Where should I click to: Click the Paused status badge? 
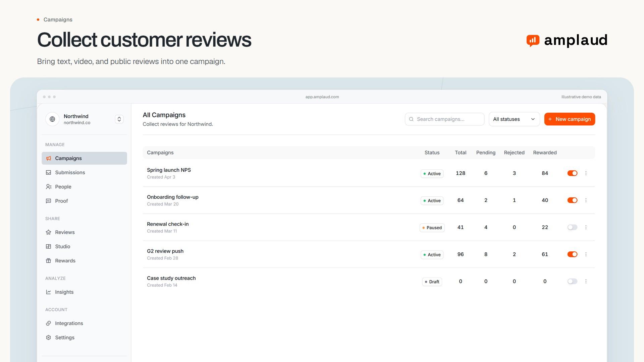tap(432, 228)
